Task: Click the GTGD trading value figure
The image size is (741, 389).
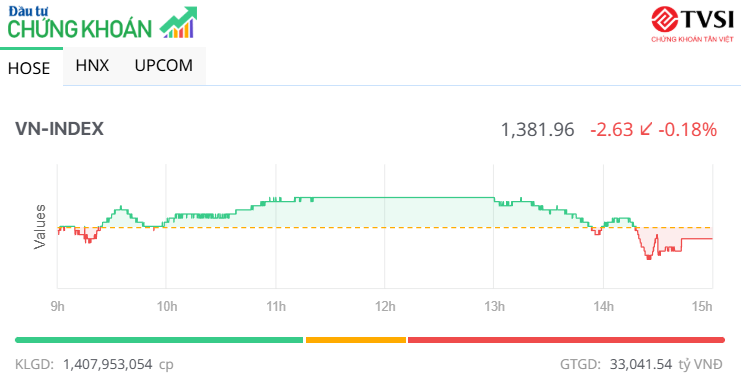Action: 641,364
